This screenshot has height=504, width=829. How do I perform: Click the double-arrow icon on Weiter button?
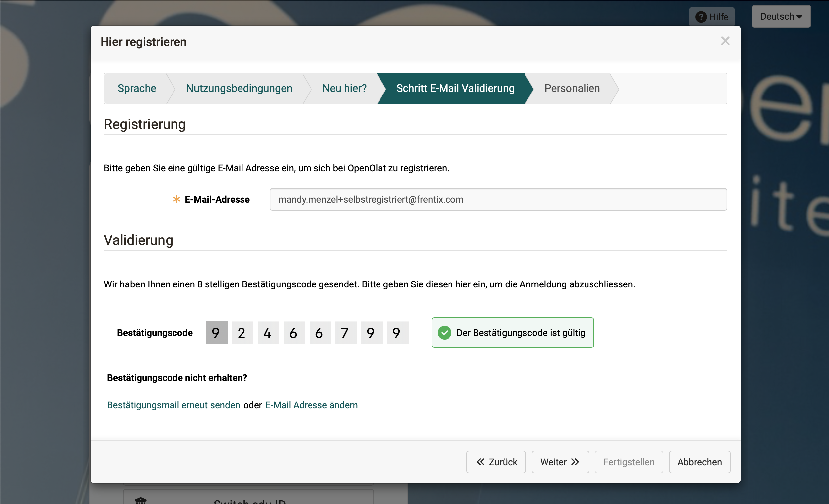[574, 462]
